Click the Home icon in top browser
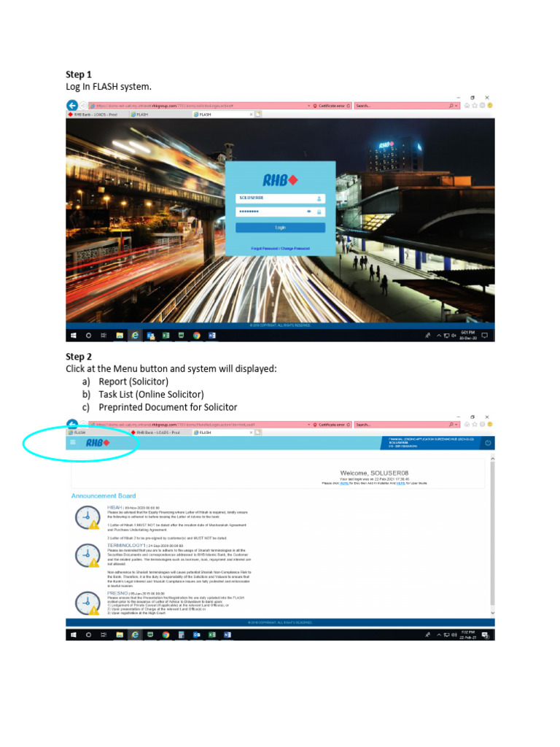The image size is (560, 747). 467,106
